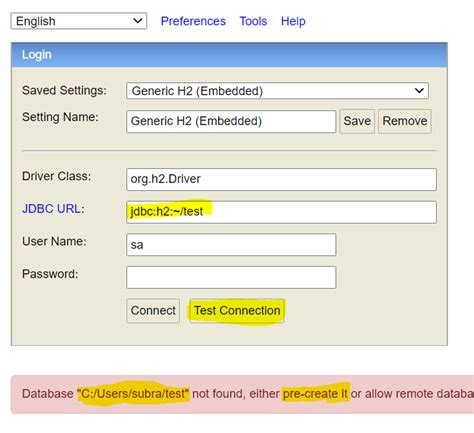Open the Tools link

pos(253,21)
